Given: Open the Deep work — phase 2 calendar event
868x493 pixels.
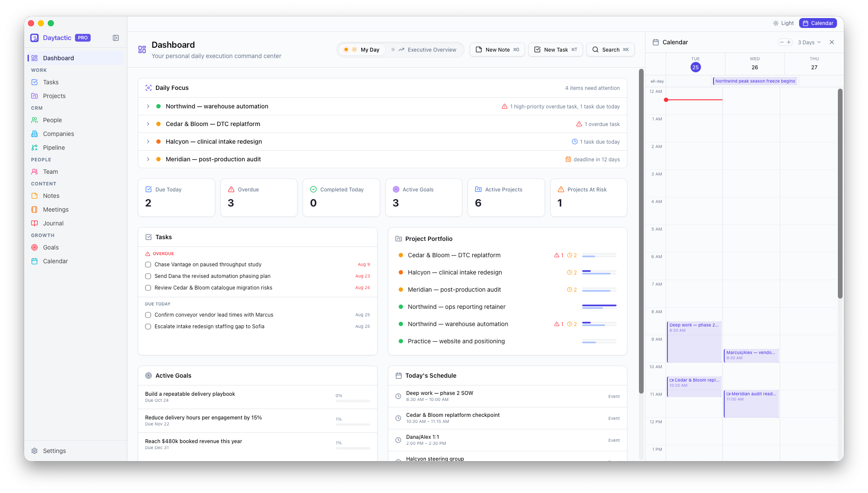Looking at the screenshot, I should [694, 342].
